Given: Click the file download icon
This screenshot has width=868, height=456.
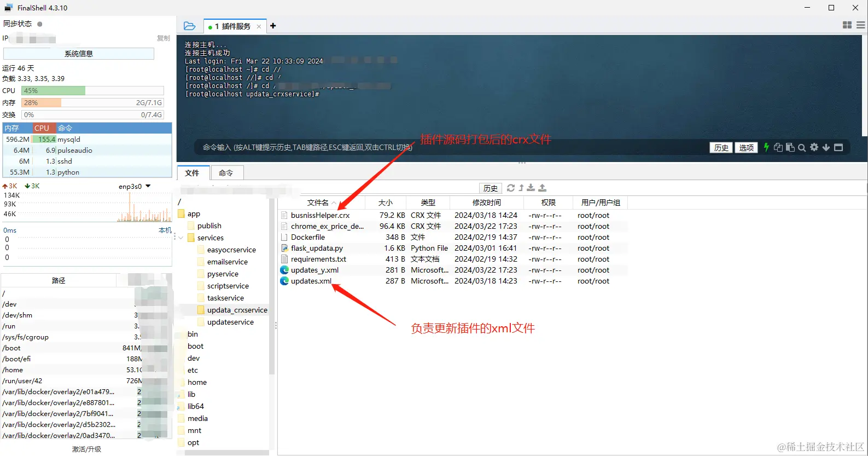Looking at the screenshot, I should 531,188.
